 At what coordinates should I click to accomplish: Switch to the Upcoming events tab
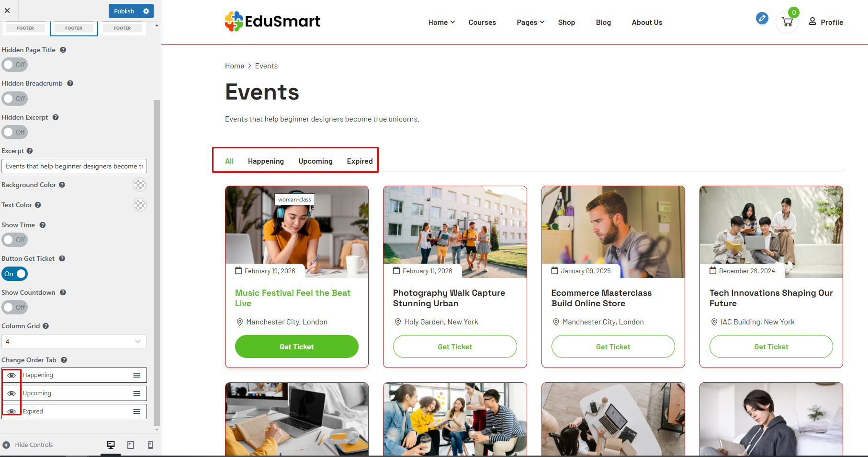pyautogui.click(x=316, y=161)
